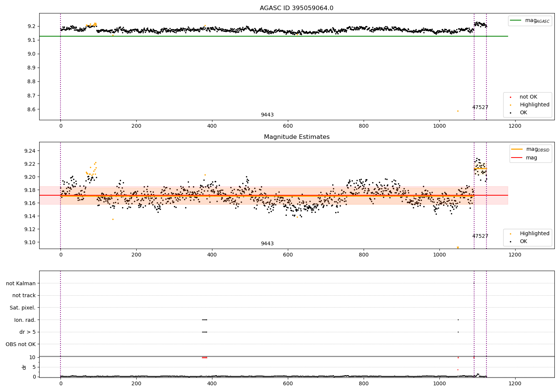560x392 pixels.
Task: Select 'OK' legend entry in top plot
Action: click(x=523, y=113)
